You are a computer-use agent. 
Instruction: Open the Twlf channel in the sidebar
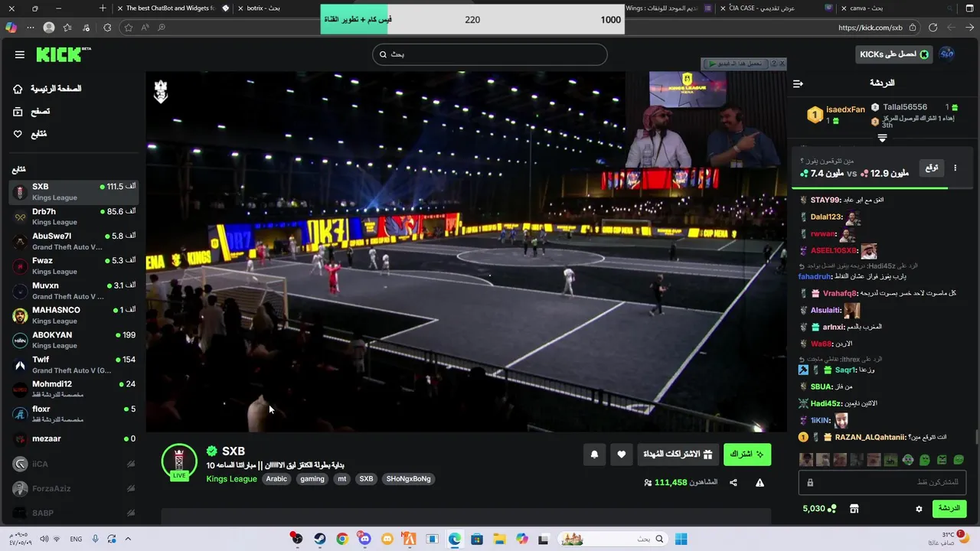[73, 365]
